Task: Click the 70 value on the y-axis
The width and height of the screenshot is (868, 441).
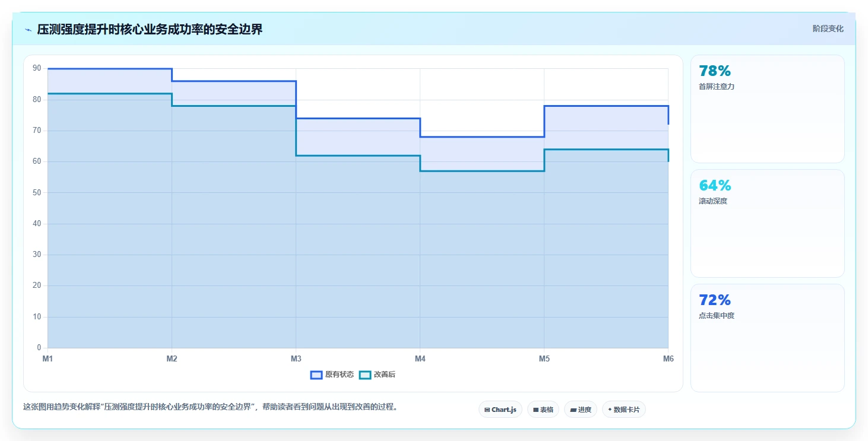Action: pos(37,131)
